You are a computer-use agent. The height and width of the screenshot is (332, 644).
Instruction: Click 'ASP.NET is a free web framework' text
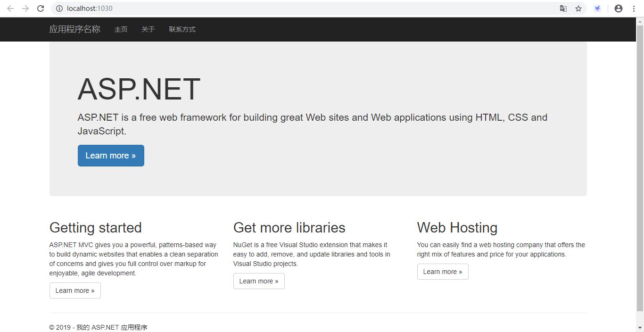pyautogui.click(x=313, y=124)
